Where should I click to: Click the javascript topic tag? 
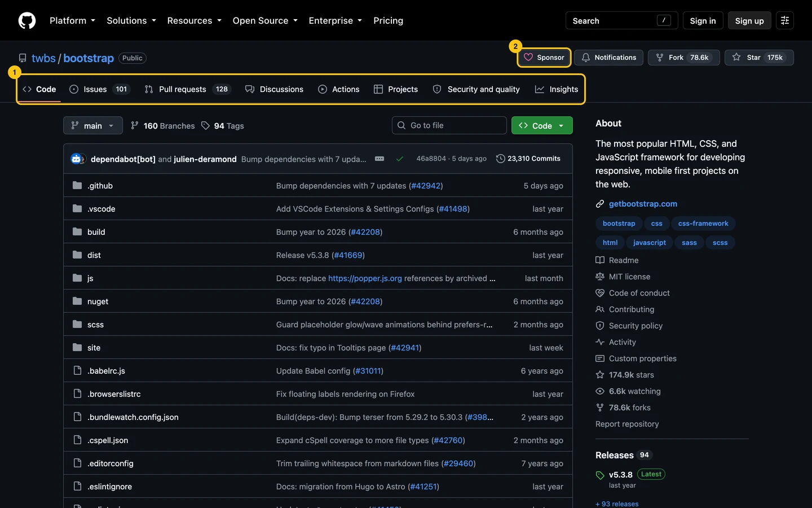tap(650, 243)
